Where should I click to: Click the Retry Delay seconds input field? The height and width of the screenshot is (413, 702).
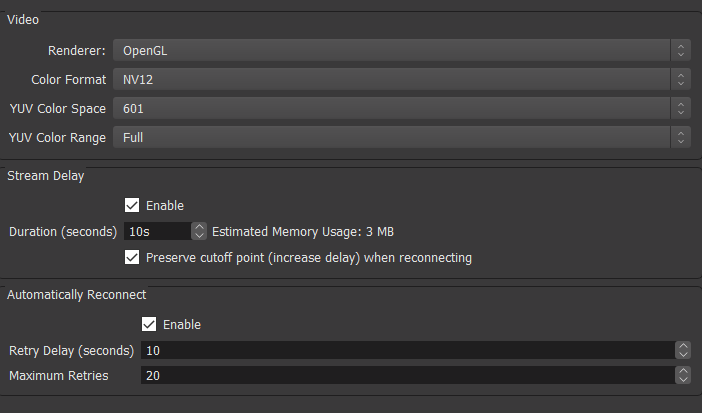click(408, 350)
